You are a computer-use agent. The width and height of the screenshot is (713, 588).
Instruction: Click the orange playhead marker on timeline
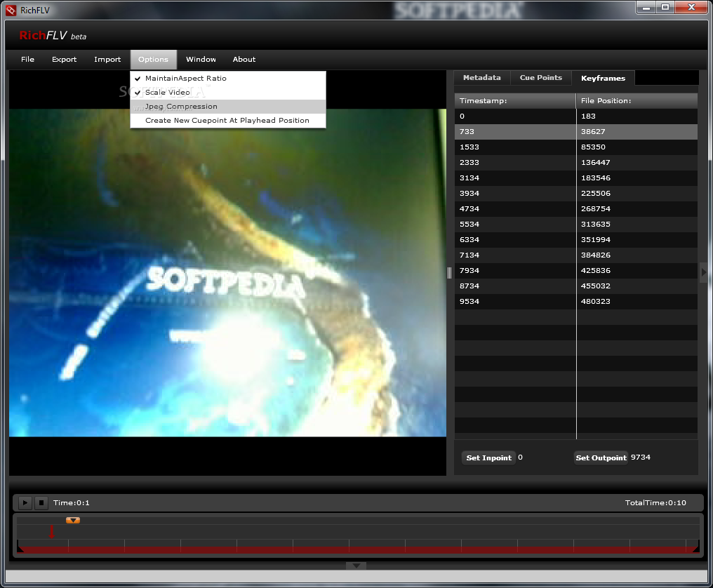tap(73, 520)
